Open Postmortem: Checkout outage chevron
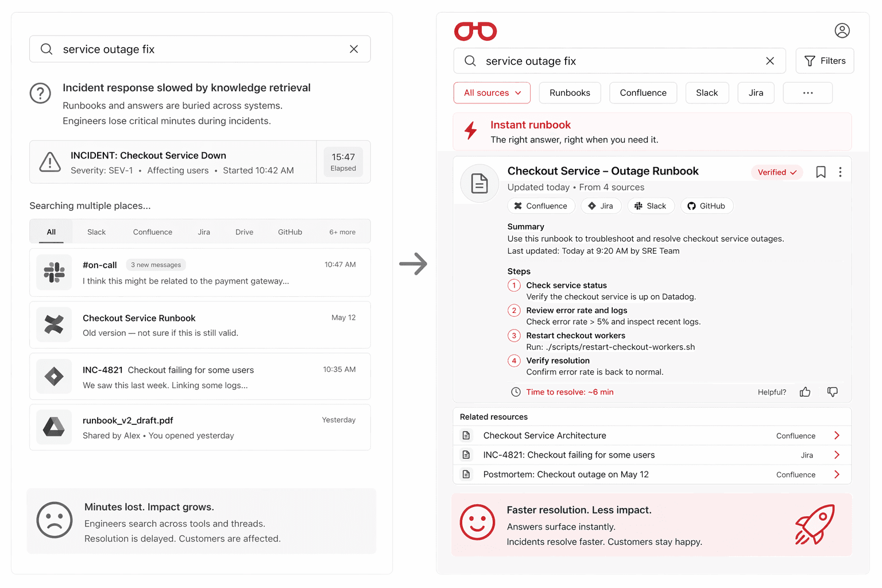882x588 pixels. [x=837, y=475]
